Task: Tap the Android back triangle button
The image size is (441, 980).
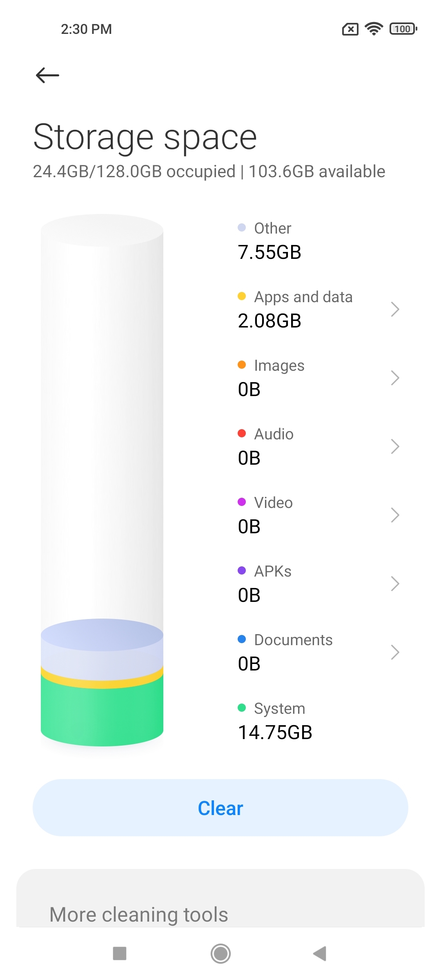Action: (x=320, y=954)
